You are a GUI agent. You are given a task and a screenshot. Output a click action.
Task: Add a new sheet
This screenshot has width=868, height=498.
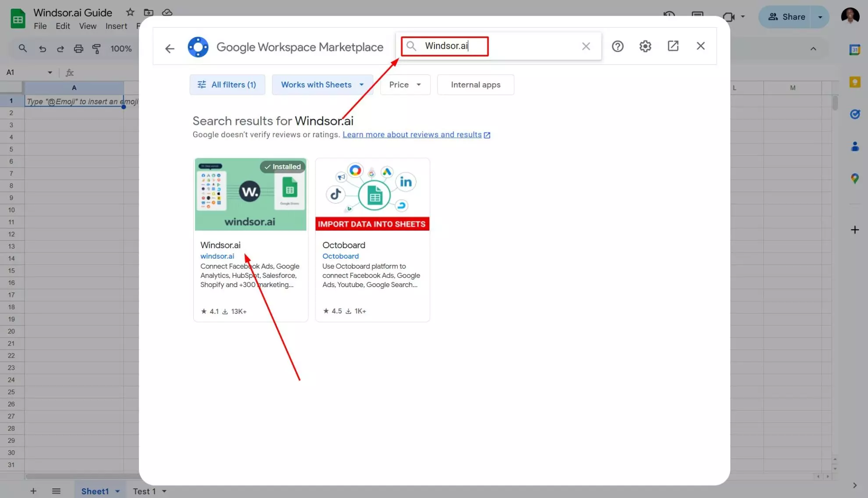tap(33, 491)
